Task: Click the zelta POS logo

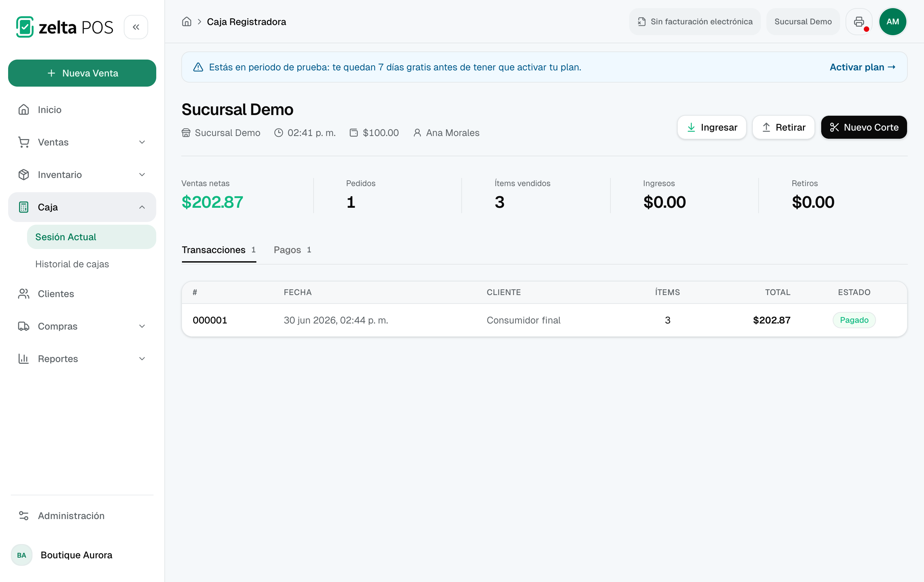Action: click(65, 27)
